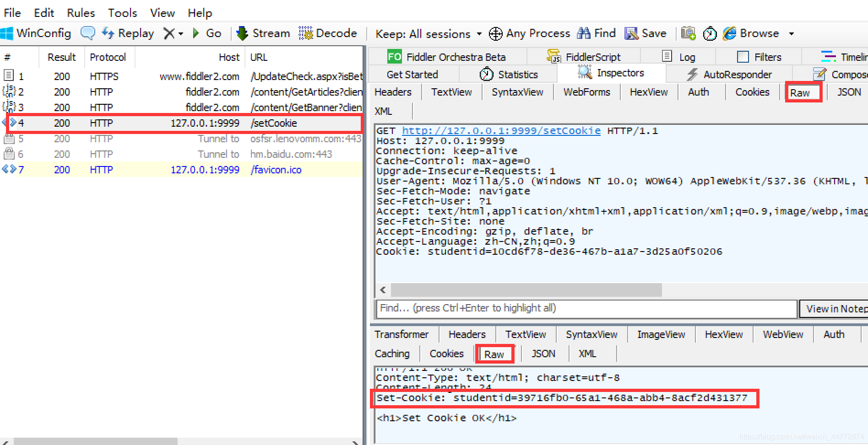Image resolution: width=868 pixels, height=445 pixels.
Task: Select response ImageView tab
Action: (661, 334)
